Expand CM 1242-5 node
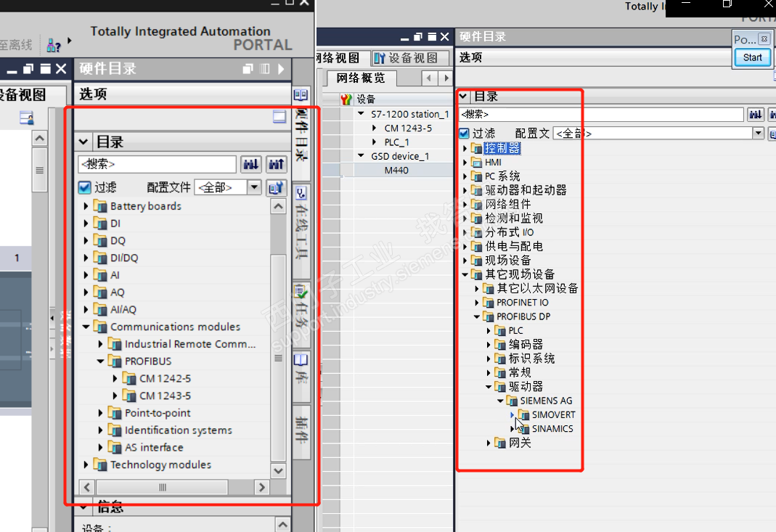 [115, 379]
